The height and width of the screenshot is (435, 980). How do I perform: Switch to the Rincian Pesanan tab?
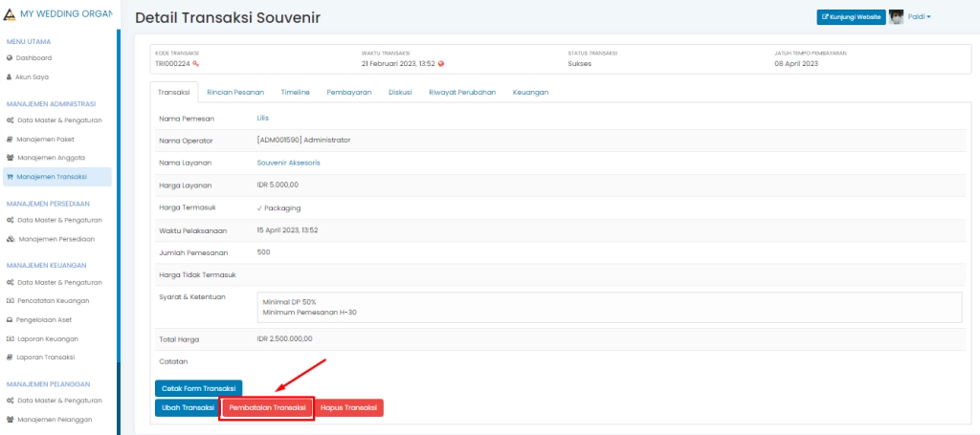[235, 92]
